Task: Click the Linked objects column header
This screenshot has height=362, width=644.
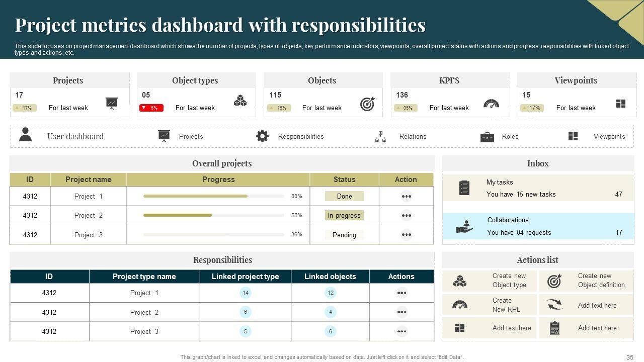Action: pyautogui.click(x=330, y=277)
